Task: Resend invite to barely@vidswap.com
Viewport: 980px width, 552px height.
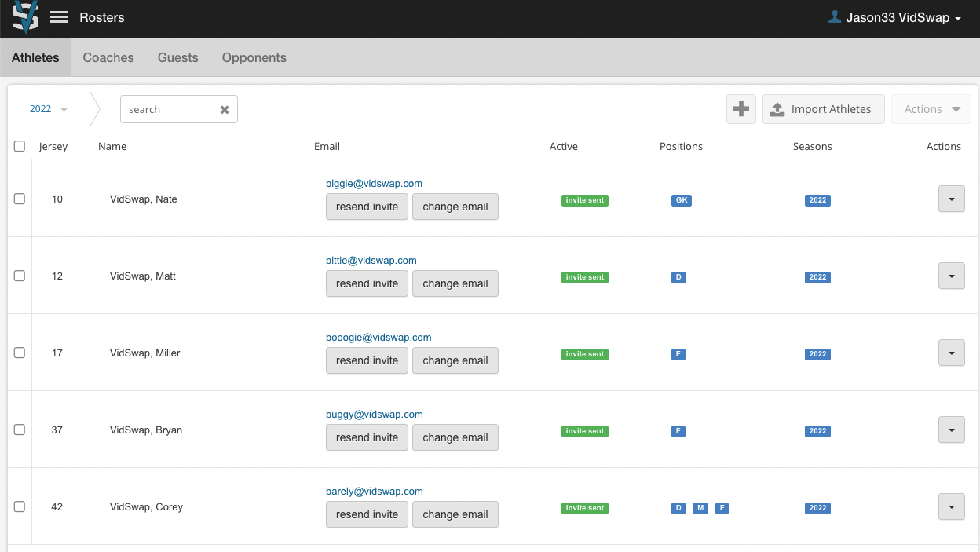Action: (367, 514)
